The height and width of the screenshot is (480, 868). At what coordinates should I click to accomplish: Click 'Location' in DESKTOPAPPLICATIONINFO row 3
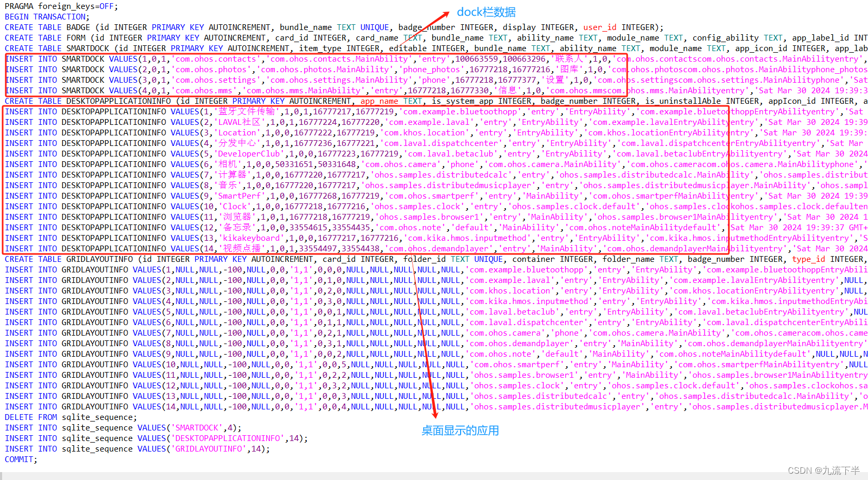(237, 133)
